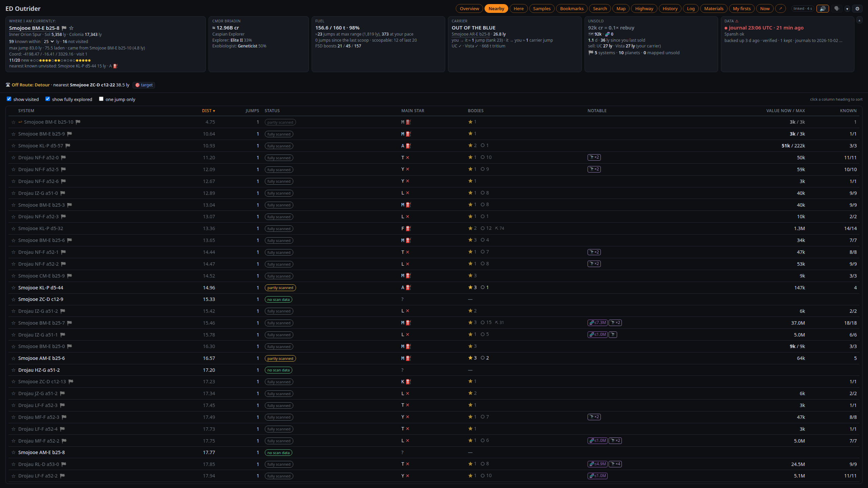Screen dimensions: 868x488
Task: Click the data warning triangle icon
Action: 737,21
